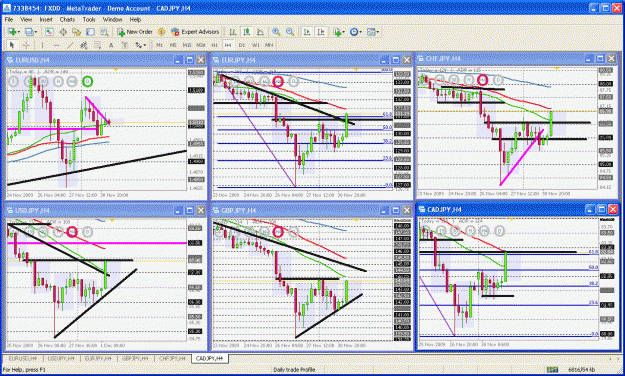Toggle chart Auto Scroll
The image size is (625, 376).
(x=307, y=32)
